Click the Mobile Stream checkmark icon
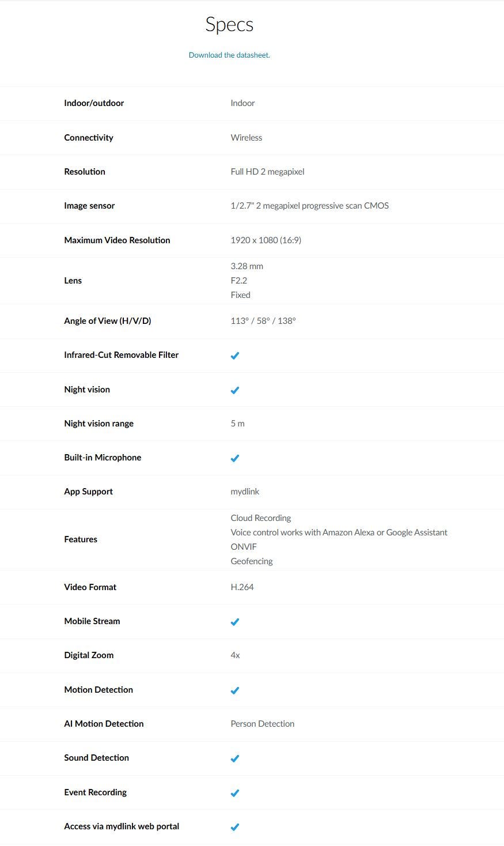This screenshot has height=846, width=504. [x=234, y=622]
